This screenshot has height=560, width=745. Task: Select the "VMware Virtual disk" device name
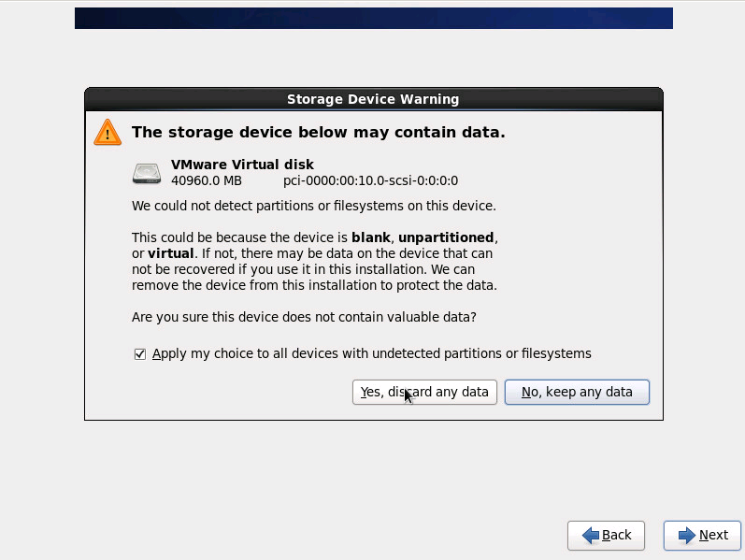242,165
